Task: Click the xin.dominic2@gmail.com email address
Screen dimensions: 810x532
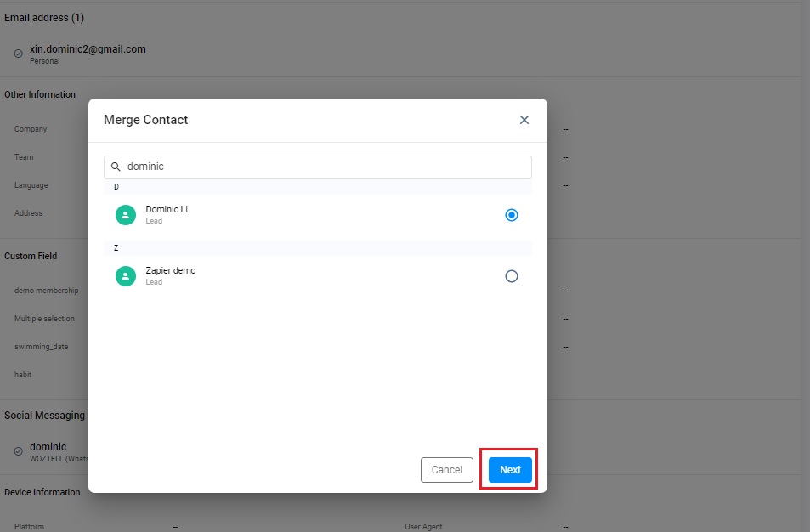Action: click(x=88, y=49)
